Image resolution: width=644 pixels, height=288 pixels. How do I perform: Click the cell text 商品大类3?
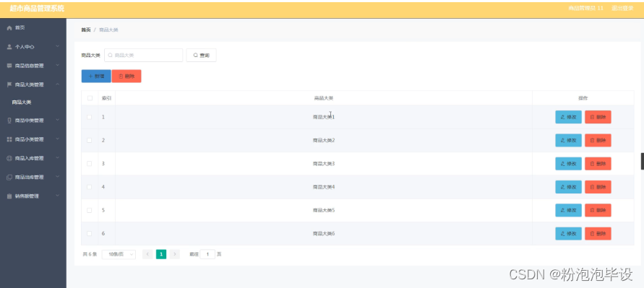click(x=324, y=164)
